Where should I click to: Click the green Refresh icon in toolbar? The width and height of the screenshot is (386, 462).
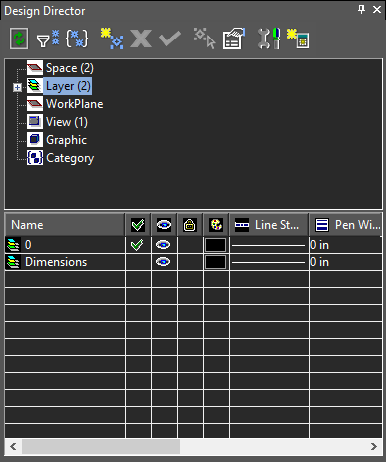pyautogui.click(x=19, y=39)
